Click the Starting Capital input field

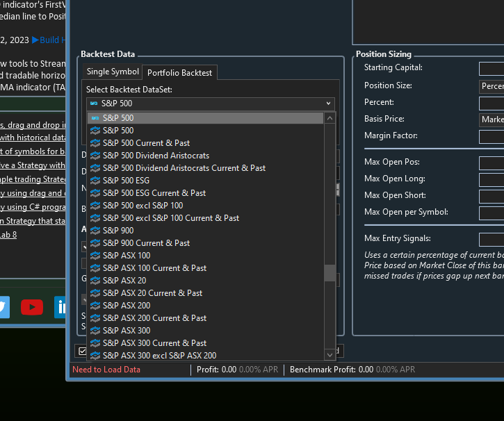[491, 68]
